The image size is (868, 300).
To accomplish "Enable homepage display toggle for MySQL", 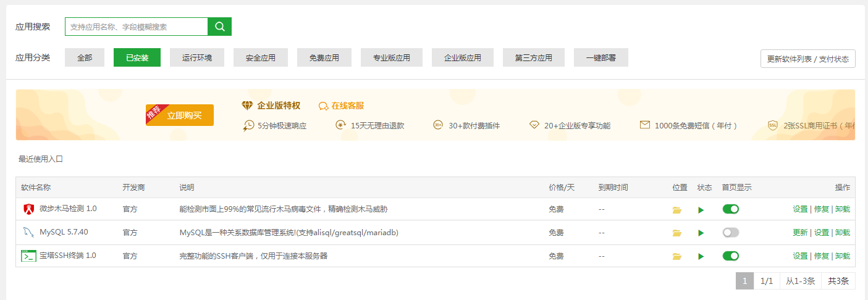I will pyautogui.click(x=731, y=233).
